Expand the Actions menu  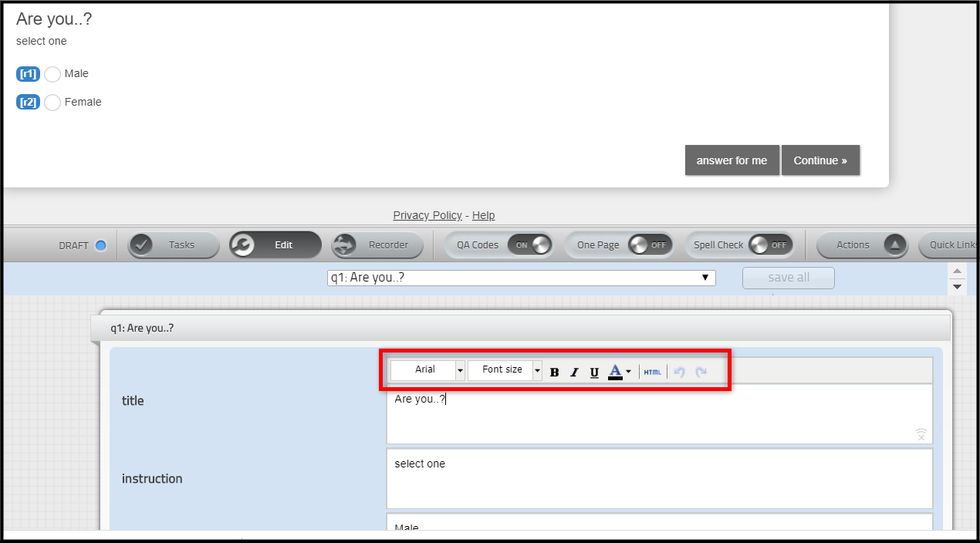863,245
